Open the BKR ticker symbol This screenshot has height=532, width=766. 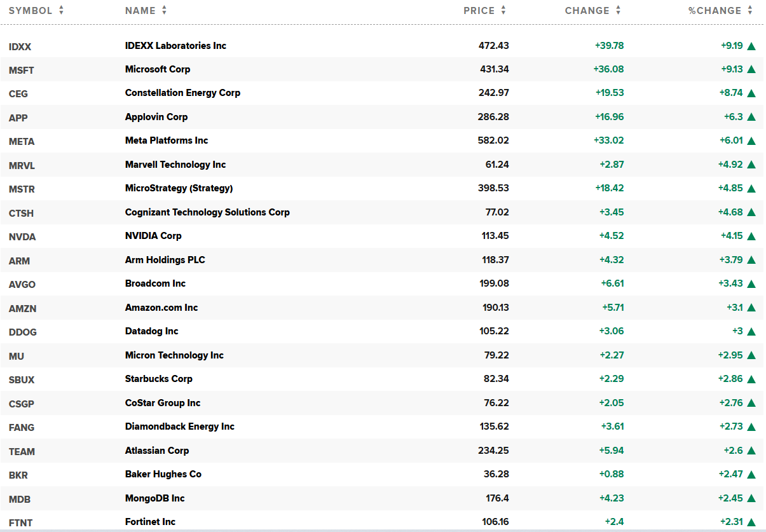pyautogui.click(x=18, y=475)
